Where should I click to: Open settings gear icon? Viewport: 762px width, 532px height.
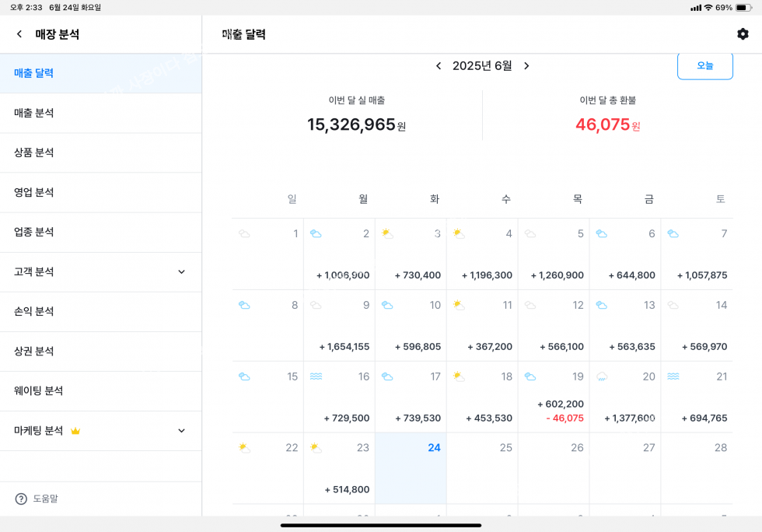click(743, 34)
